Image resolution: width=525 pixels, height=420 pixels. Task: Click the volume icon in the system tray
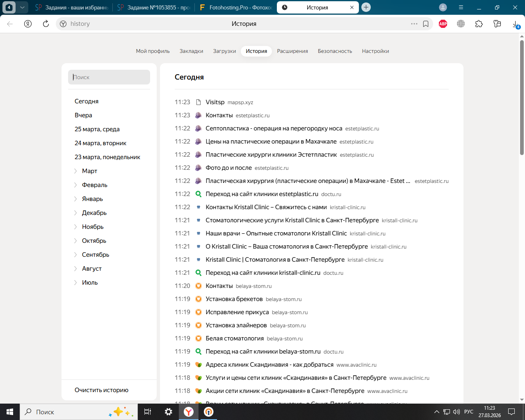click(x=457, y=412)
